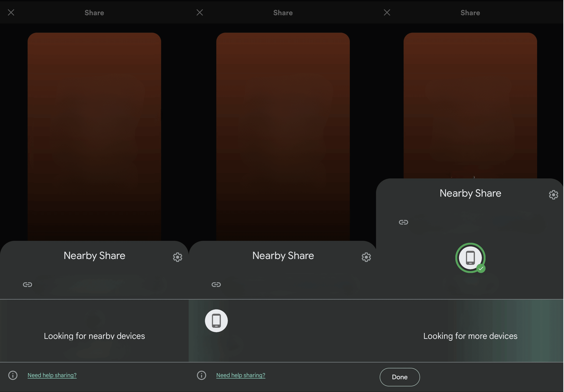Open 'Need help sharing?' link on middle screen

pyautogui.click(x=241, y=375)
